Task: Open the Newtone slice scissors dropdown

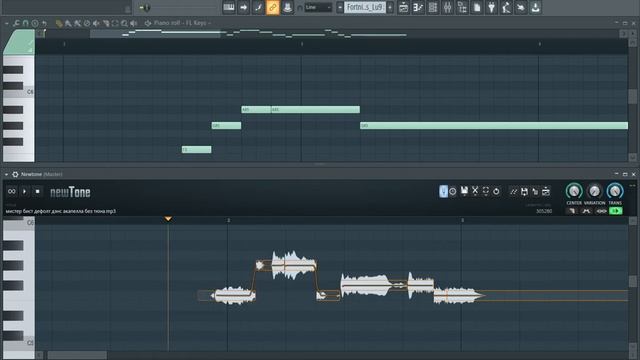Action: pyautogui.click(x=475, y=191)
